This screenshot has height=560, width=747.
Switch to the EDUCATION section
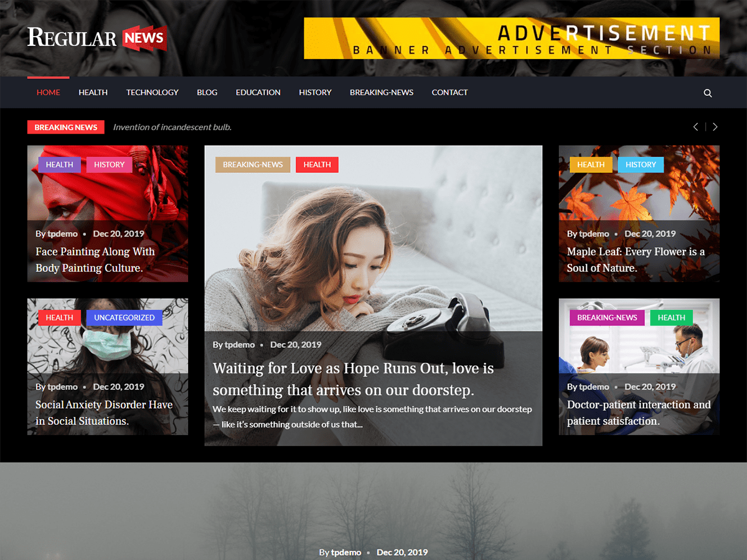tap(258, 92)
